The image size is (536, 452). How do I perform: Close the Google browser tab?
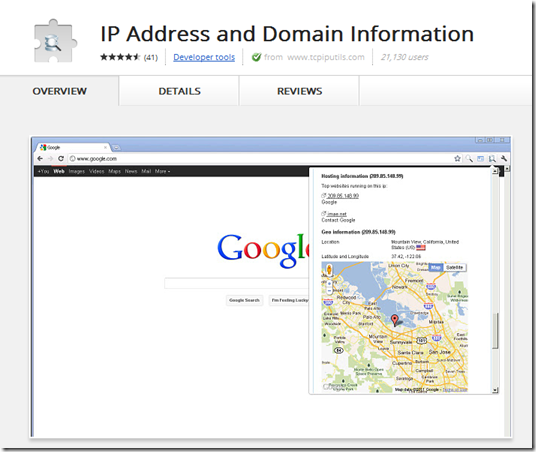[106, 147]
